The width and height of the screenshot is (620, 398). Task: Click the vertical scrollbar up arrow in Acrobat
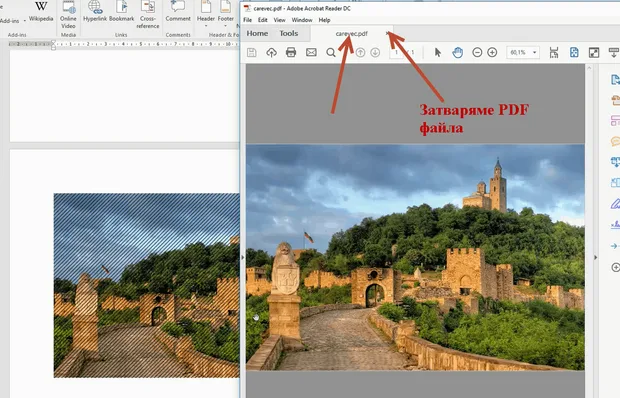[x=589, y=68]
